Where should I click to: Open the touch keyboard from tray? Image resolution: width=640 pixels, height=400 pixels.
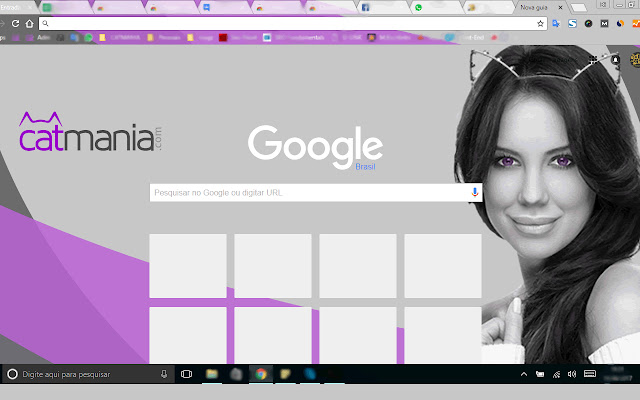(590, 374)
